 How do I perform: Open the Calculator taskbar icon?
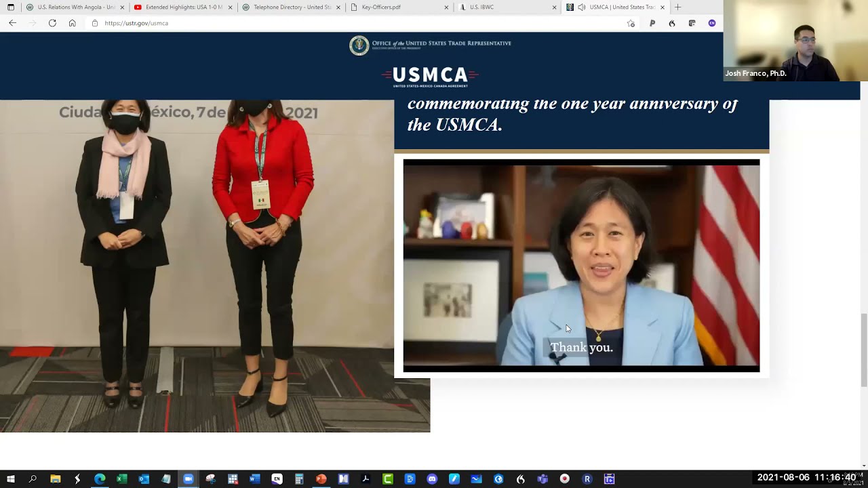[x=299, y=479]
